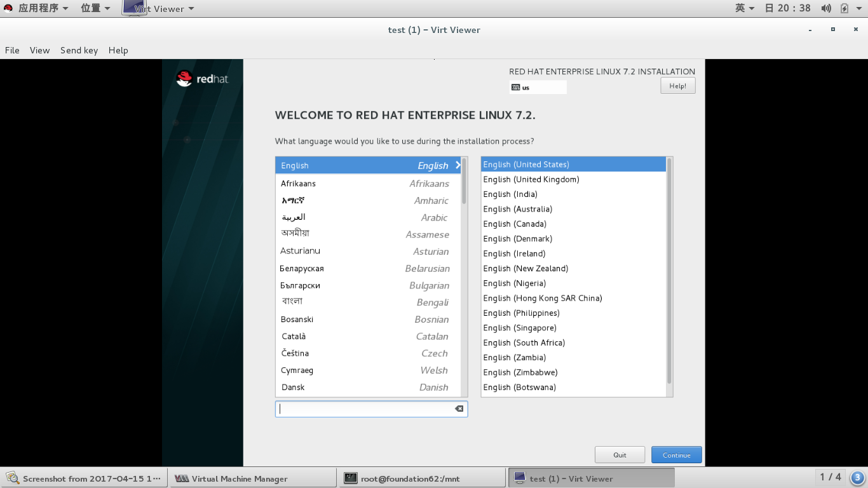Click the Continue button
This screenshot has height=488, width=868.
677,455
